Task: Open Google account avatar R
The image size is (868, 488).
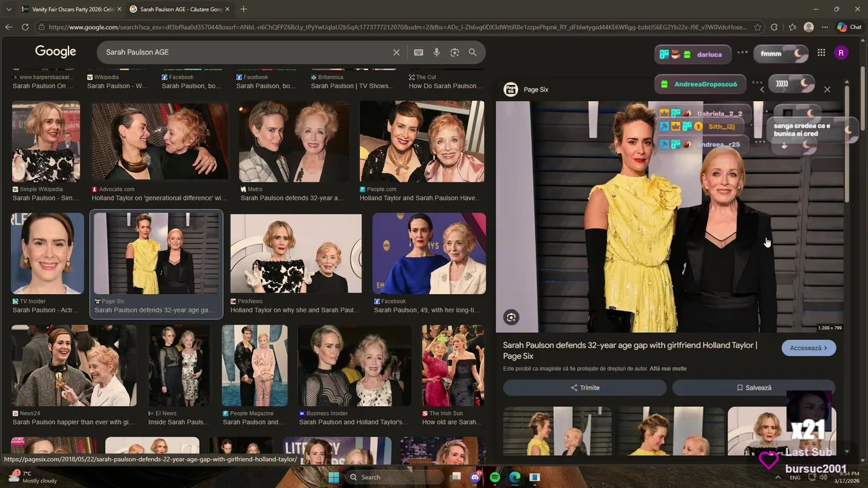Action: pos(841,53)
